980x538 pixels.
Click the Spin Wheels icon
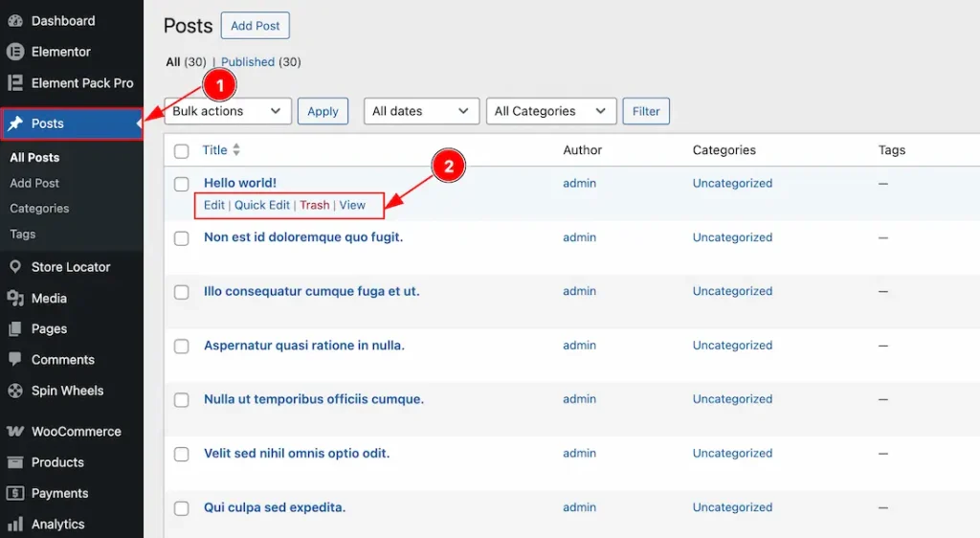tap(15, 391)
